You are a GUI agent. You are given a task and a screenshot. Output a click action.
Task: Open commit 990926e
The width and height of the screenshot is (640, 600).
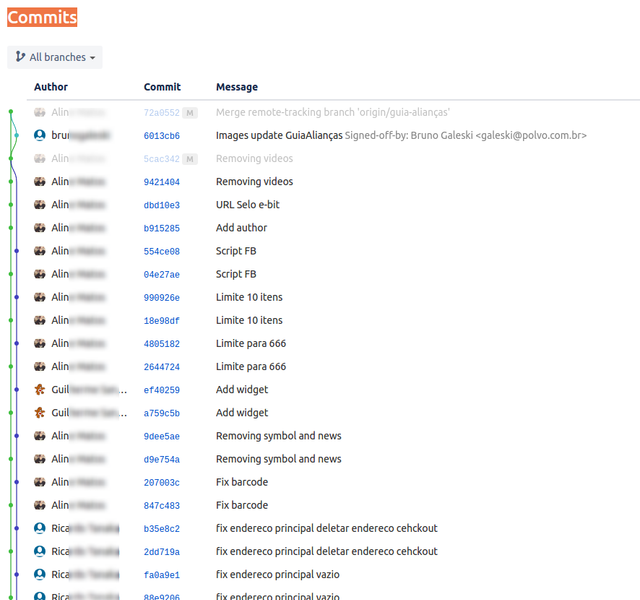point(162,298)
